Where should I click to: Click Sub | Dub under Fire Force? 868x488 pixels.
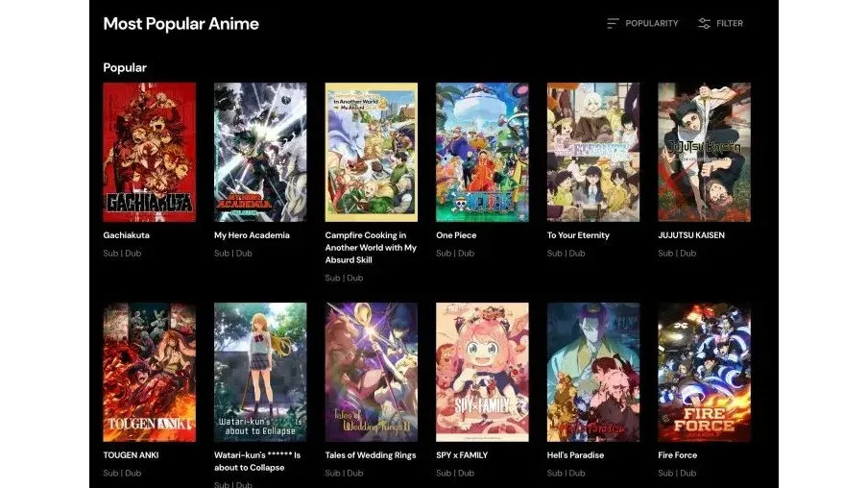[x=677, y=473]
